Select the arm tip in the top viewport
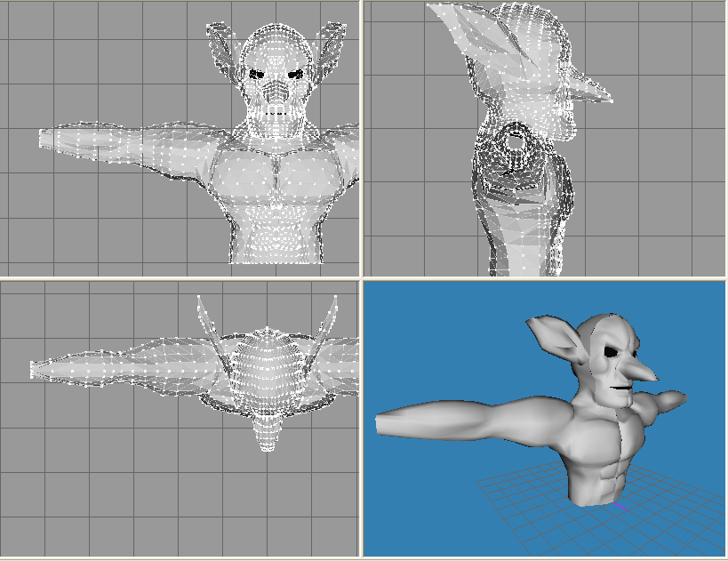The image size is (728, 561). click(36, 370)
